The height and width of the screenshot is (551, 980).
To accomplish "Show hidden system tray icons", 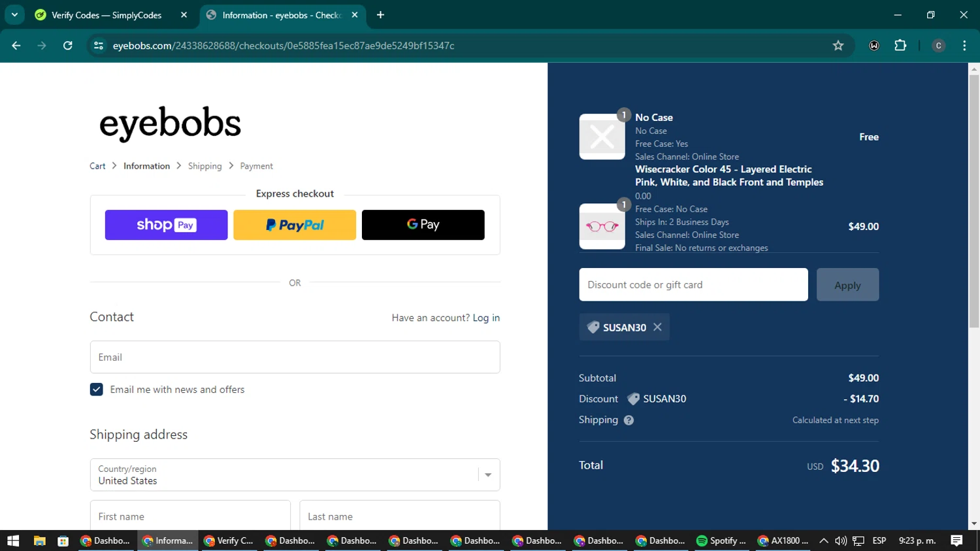I will click(823, 541).
